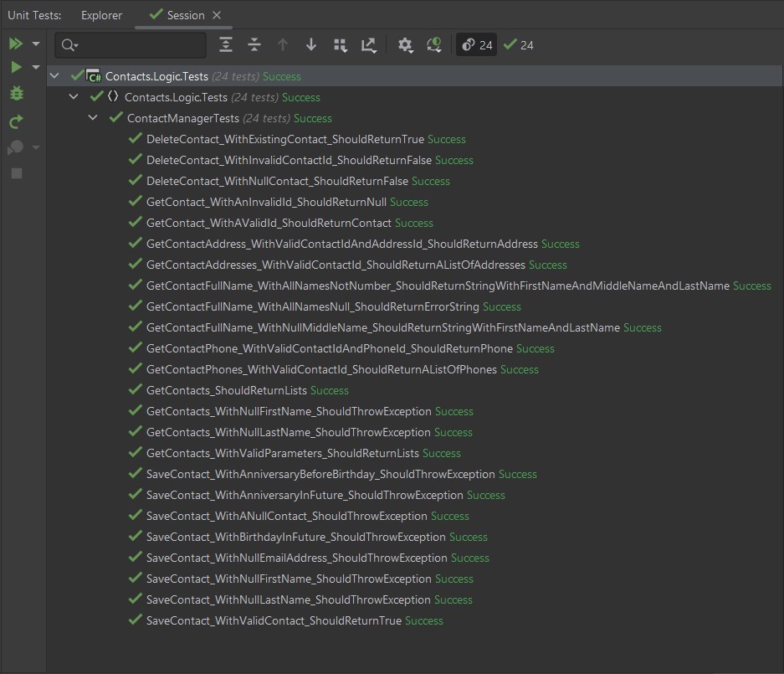Jump to next test with down arrow
This screenshot has width=784, height=674.
[311, 45]
